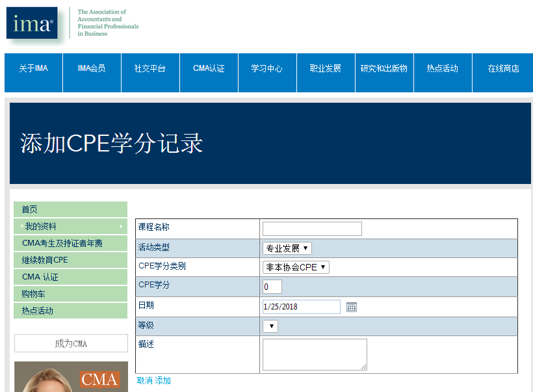Viewport: 533px width, 392px height.
Task: Click the 成为CMA button
Action: [x=70, y=343]
